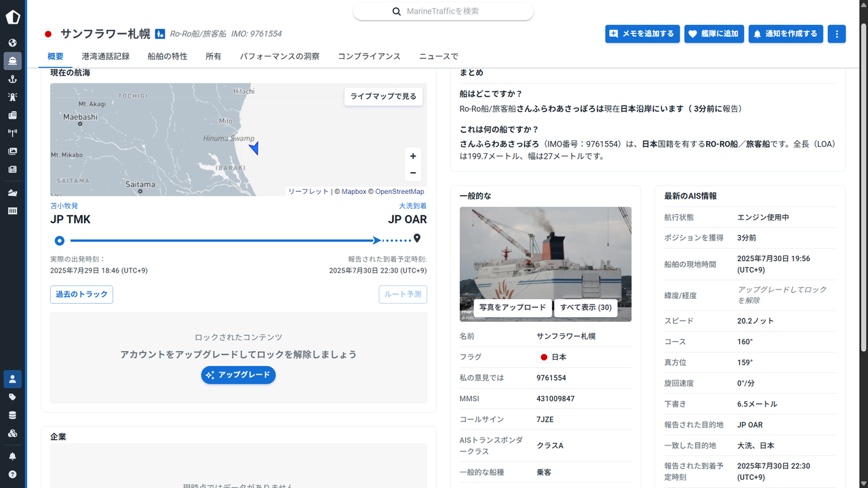Open the 港湾通話記録 tab
Image resolution: width=868 pixels, height=488 pixels.
(x=106, y=56)
